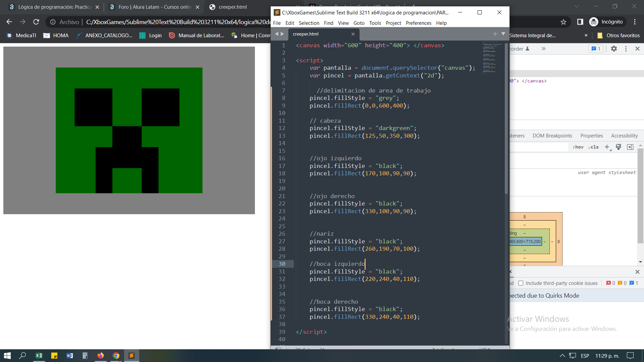Switch to Accessibility tab in DevTools

pos(624,136)
